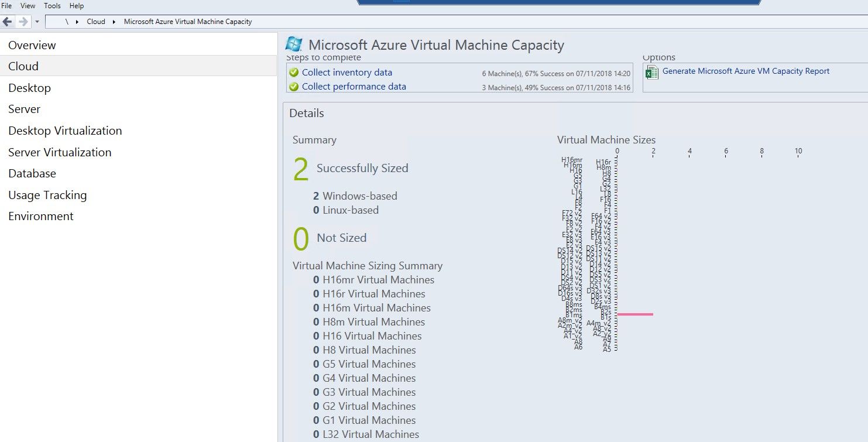Click '0 G1 Virtual Machines' row
This screenshot has width=868, height=442.
pyautogui.click(x=365, y=420)
